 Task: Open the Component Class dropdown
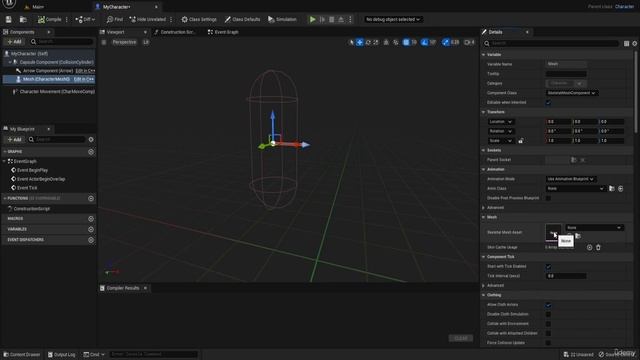(572, 93)
